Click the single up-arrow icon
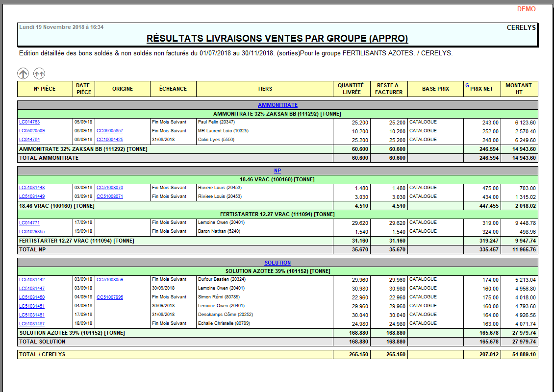Viewport: 554px width, 392px height. [23, 73]
